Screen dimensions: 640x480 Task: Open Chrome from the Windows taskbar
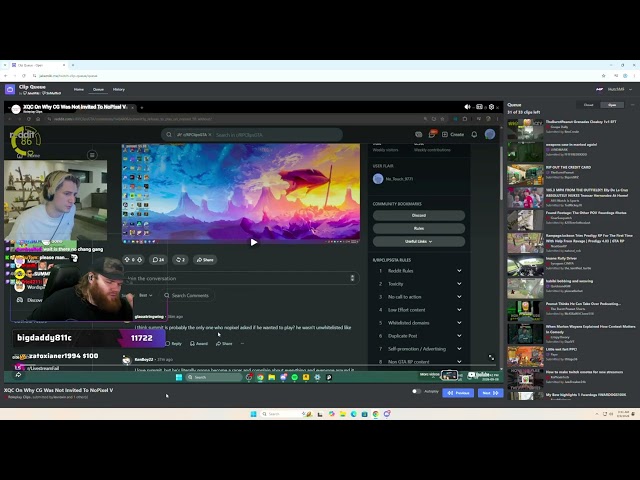click(376, 414)
